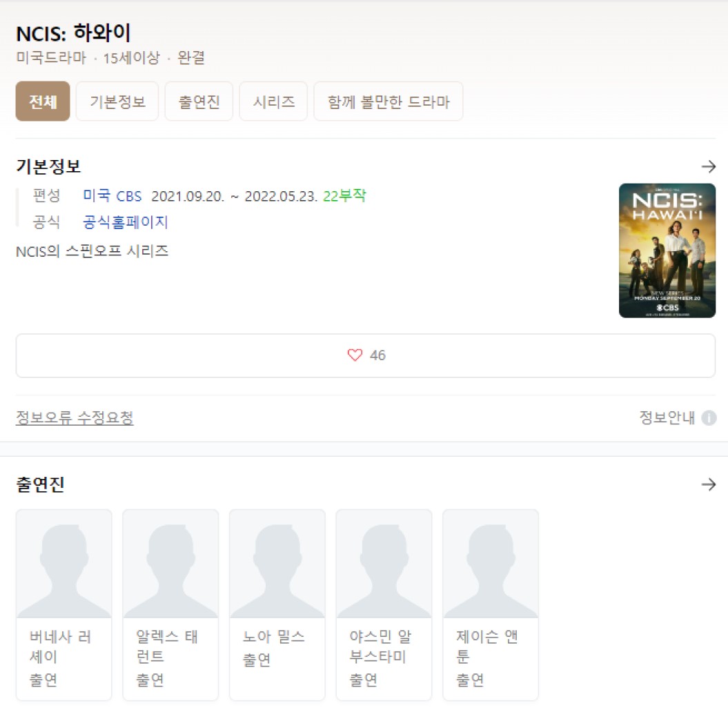This screenshot has height=708, width=728.
Task: Click the heart like icon
Action: [355, 355]
